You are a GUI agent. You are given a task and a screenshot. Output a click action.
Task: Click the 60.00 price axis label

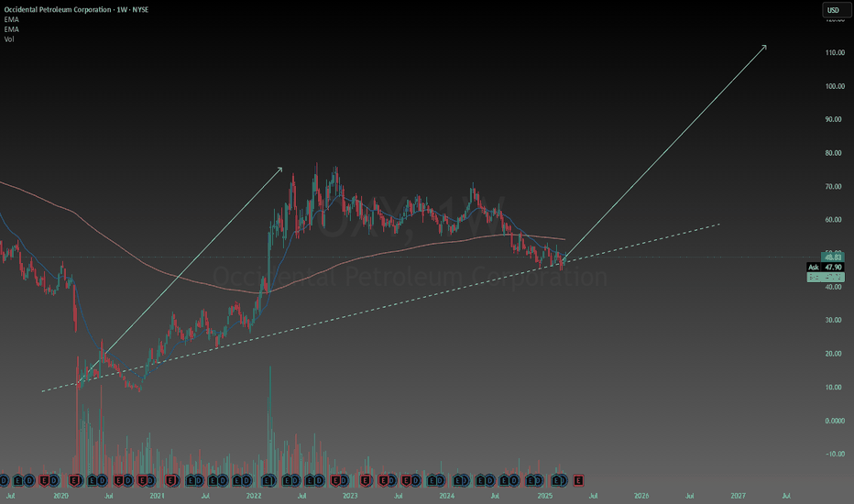click(x=833, y=220)
